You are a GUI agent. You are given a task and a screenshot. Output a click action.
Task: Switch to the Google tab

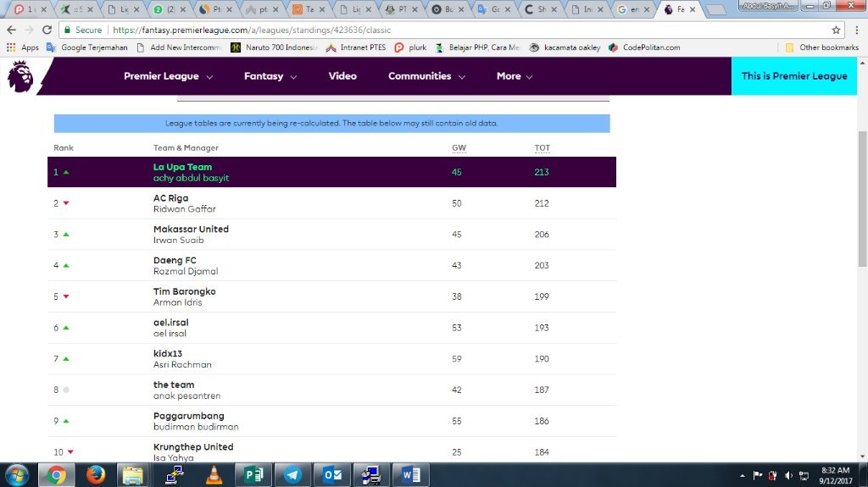point(635,9)
